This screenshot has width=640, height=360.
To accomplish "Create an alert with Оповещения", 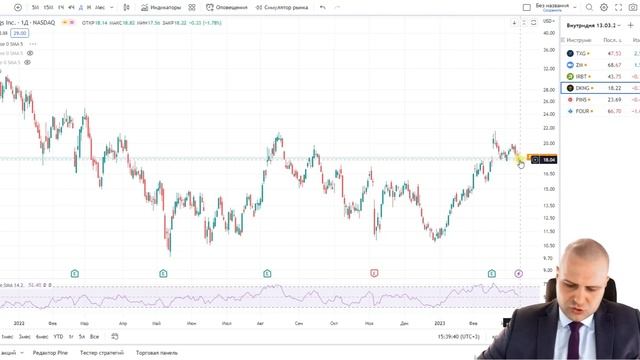I will (x=227, y=7).
